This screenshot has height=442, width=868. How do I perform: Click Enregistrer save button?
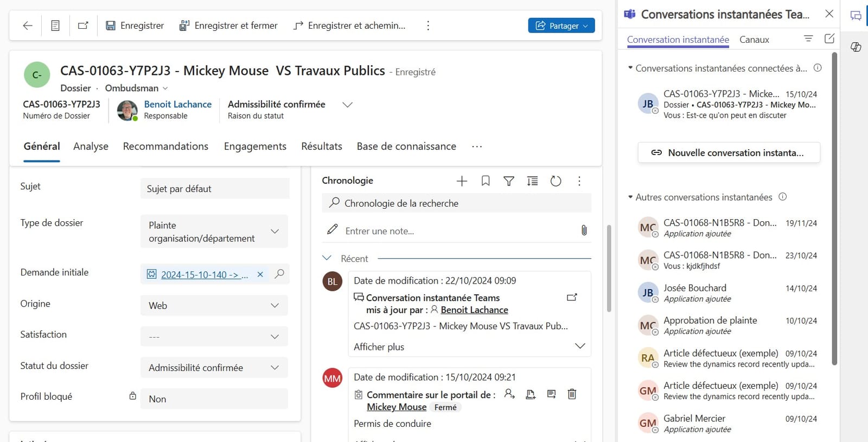[x=135, y=25]
